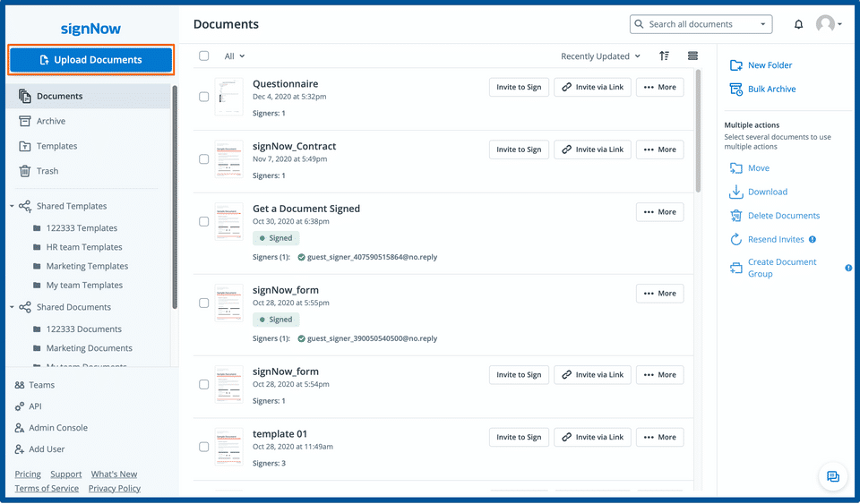This screenshot has height=504, width=860.
Task: Go to Templates in the sidebar
Action: (x=56, y=146)
